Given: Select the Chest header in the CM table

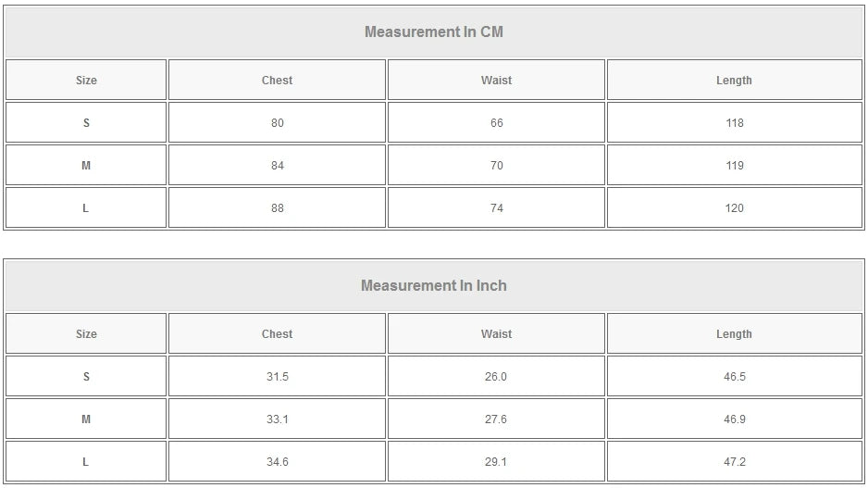Looking at the screenshot, I should [277, 81].
